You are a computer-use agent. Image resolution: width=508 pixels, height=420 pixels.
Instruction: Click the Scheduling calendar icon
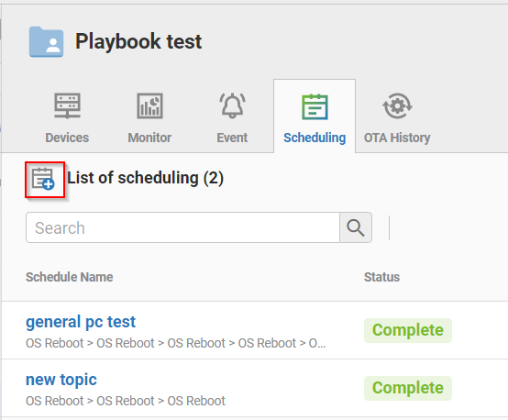(x=315, y=106)
